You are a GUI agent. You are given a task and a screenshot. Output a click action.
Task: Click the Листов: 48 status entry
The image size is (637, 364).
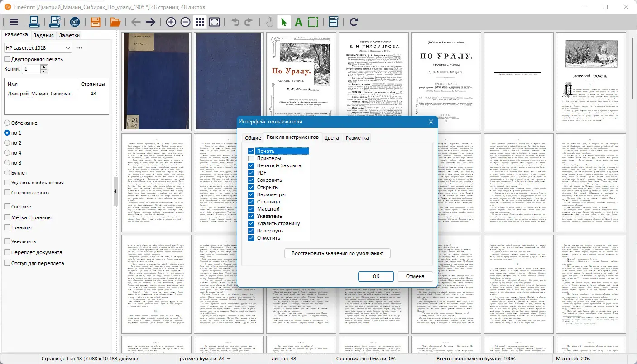[x=284, y=359]
